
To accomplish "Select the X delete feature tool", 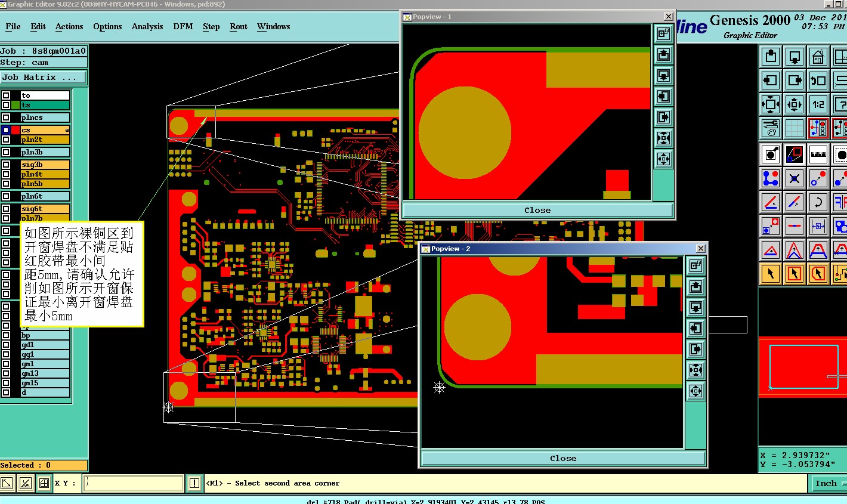I will point(795,178).
